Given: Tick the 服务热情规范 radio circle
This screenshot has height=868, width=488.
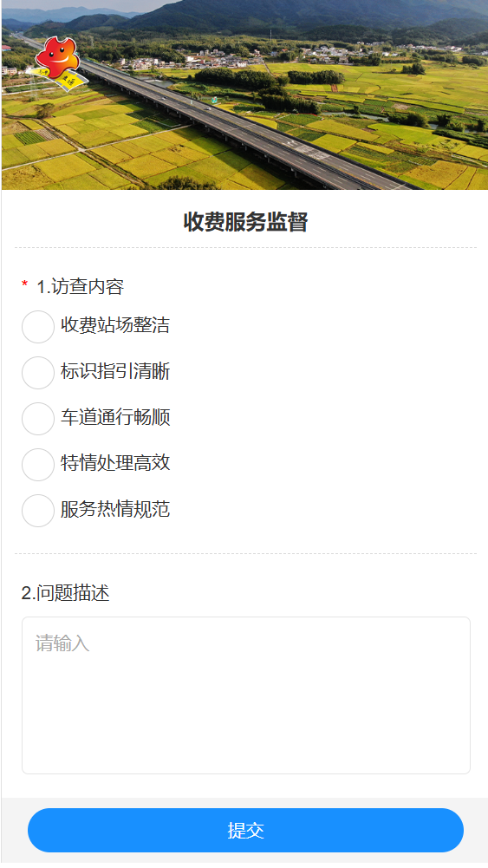Looking at the screenshot, I should (37, 511).
